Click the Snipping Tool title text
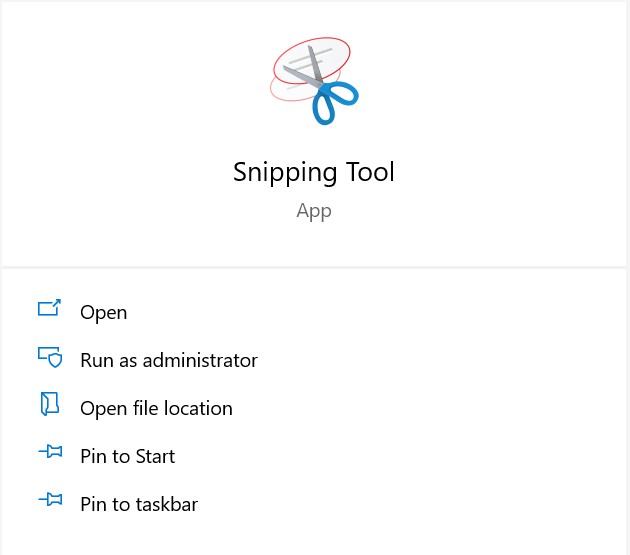Viewport: 630px width, 555px height. pyautogui.click(x=314, y=172)
